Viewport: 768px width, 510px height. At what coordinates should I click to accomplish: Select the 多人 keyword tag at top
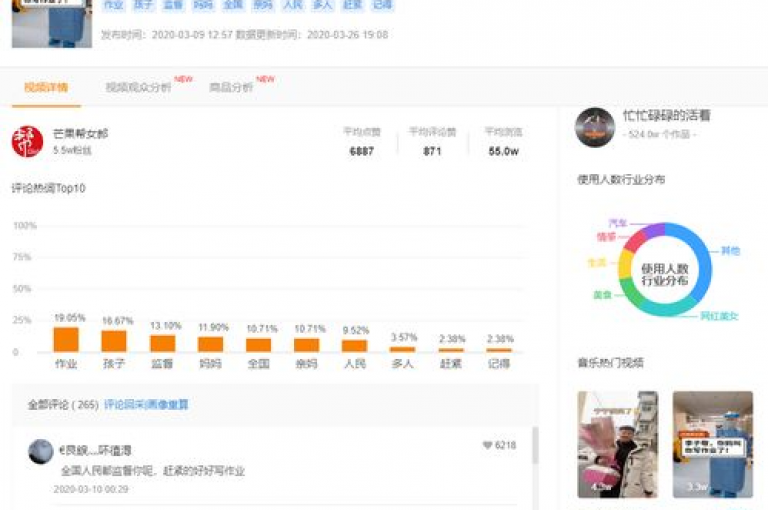(323, 5)
